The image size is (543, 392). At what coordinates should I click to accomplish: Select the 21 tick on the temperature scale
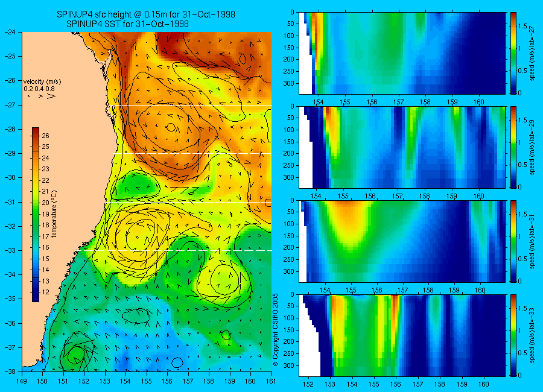(45, 192)
